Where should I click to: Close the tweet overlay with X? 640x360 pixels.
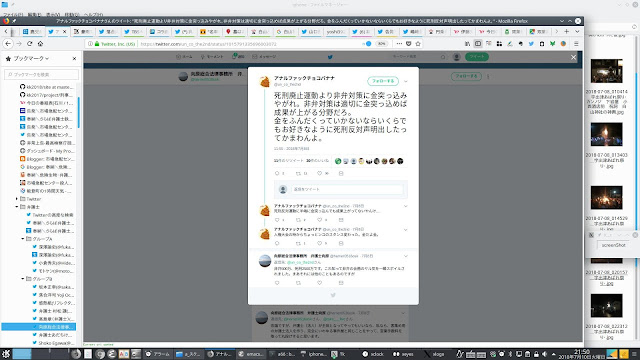(573, 58)
